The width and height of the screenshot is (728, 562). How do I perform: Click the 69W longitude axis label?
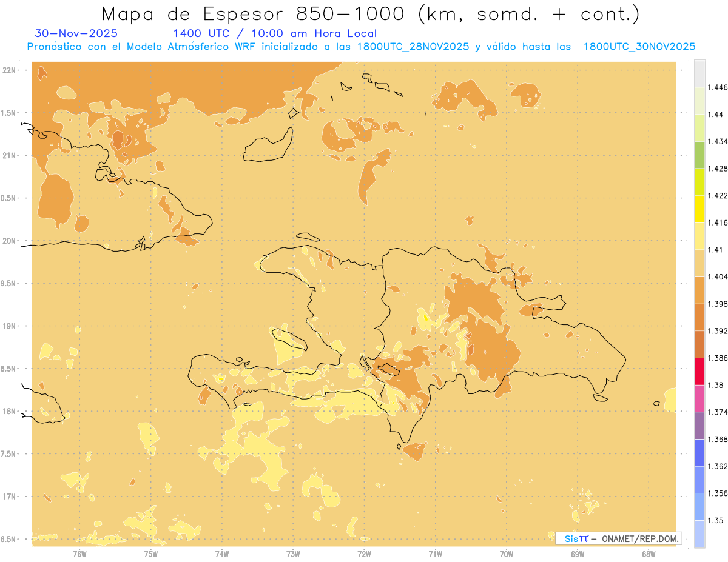point(577,554)
